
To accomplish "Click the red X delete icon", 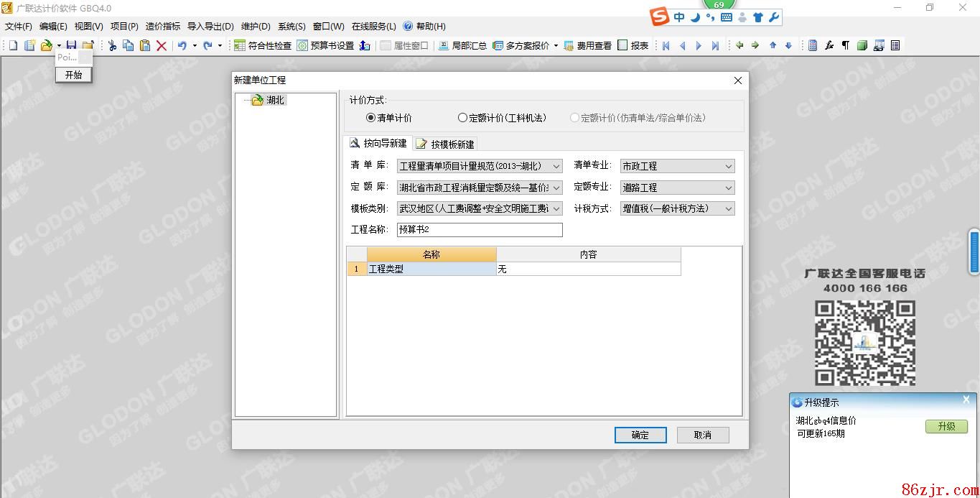I will 162,45.
